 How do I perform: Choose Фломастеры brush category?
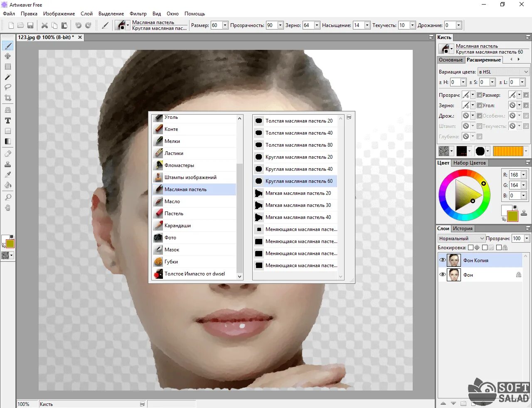coord(194,165)
